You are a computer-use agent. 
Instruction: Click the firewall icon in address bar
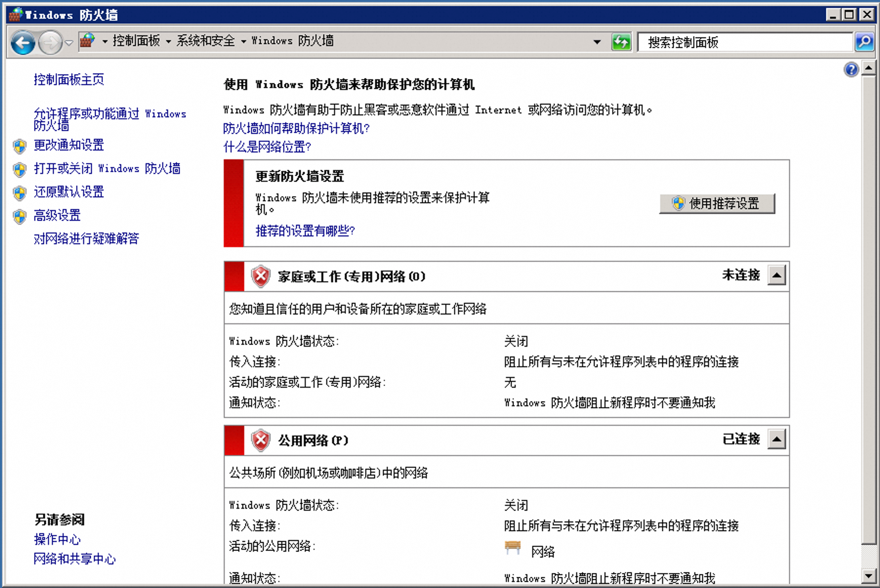[x=87, y=41]
